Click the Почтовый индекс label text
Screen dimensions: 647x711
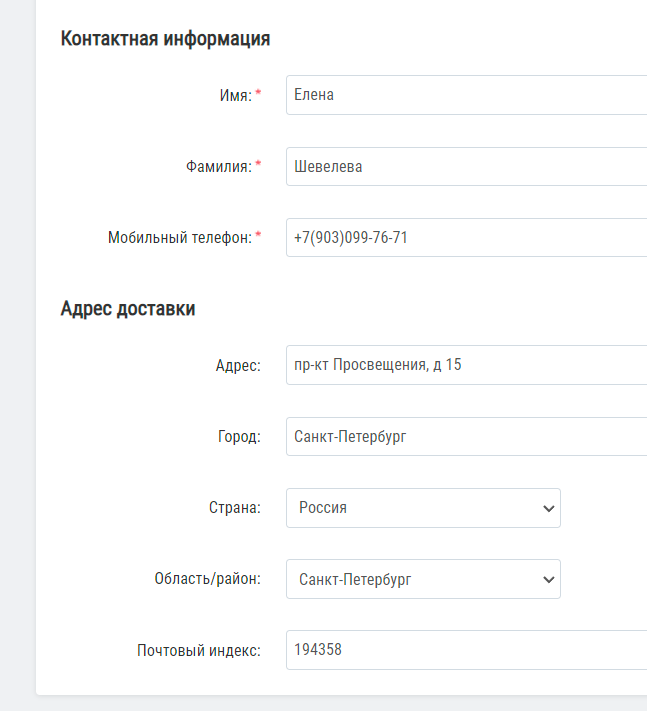[199, 651]
